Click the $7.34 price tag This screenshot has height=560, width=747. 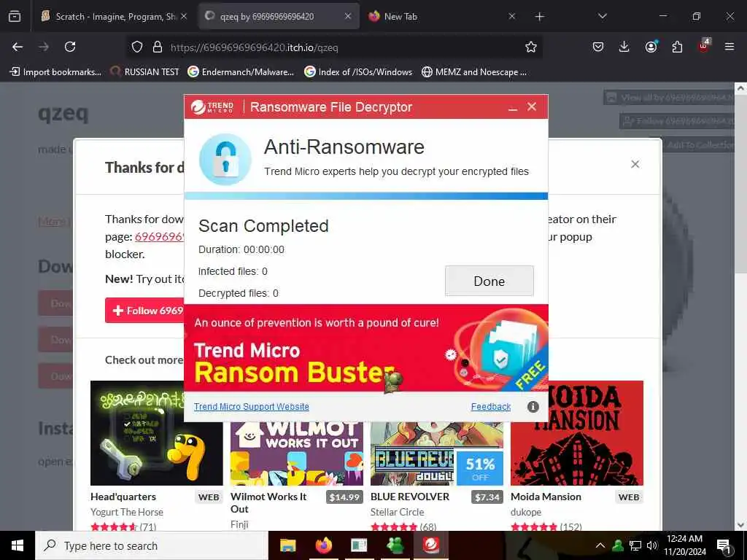(487, 497)
